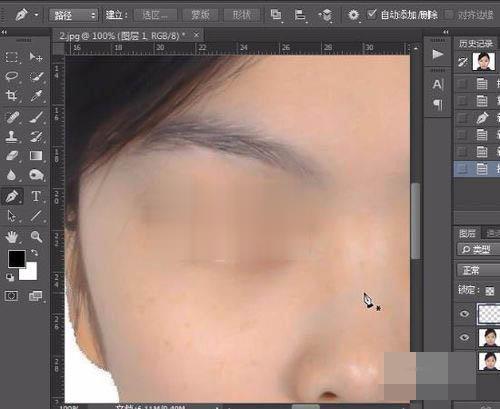This screenshot has height=409, width=500.
Task: Pick the Eraser tool
Action: [x=12, y=155]
